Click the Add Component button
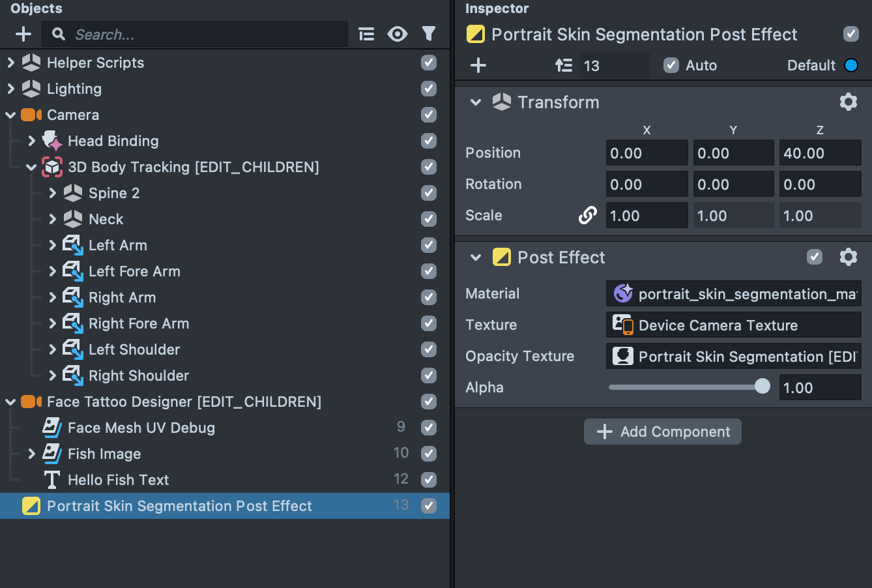 662,432
